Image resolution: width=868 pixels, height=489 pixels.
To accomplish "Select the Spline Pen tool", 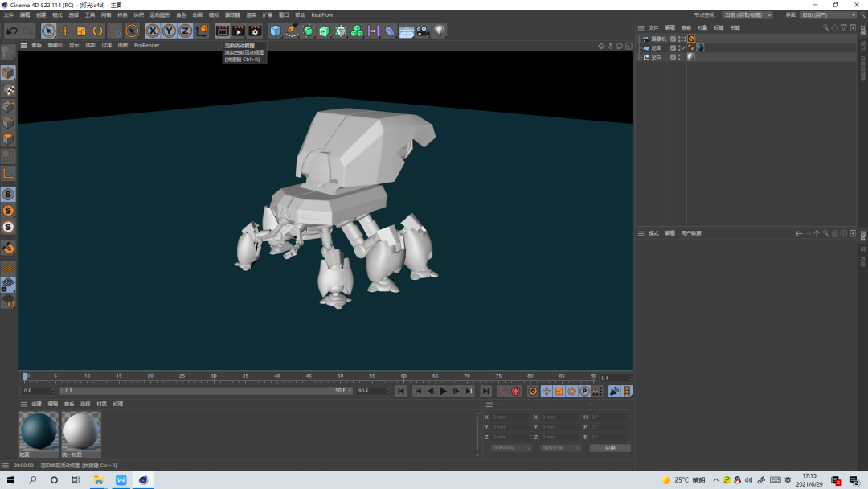I will coord(292,31).
